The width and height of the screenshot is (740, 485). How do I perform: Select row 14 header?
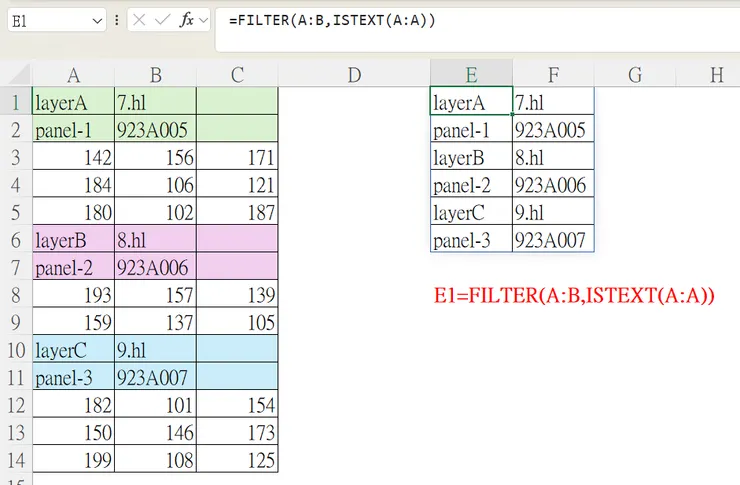click(16, 460)
